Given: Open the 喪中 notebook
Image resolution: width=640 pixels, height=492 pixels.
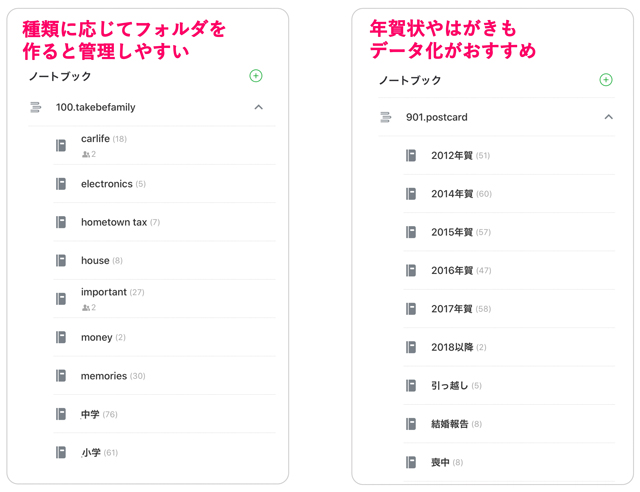Looking at the screenshot, I should click(509, 462).
